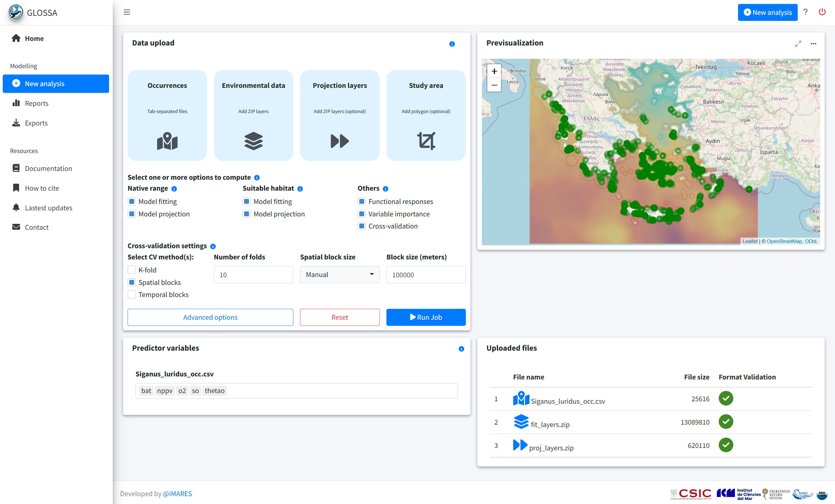Open Previsualization three-dots options menu

click(813, 44)
